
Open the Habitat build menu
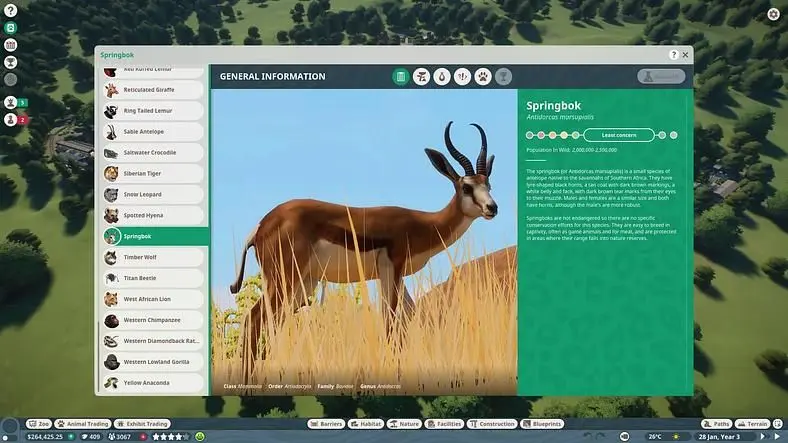(366, 424)
